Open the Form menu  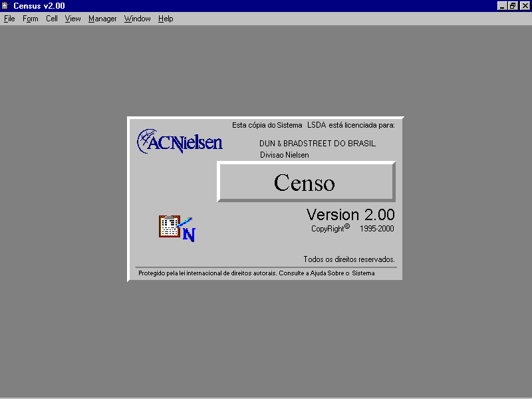[x=30, y=19]
